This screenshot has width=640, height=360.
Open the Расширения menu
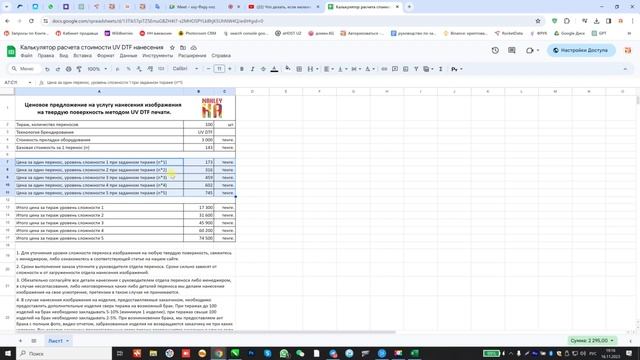point(192,56)
